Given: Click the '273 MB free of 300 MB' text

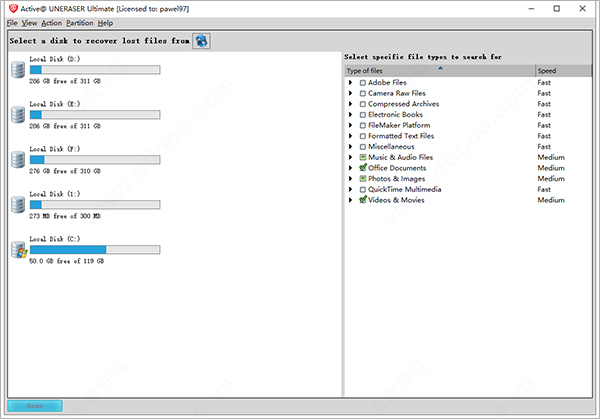Looking at the screenshot, I should (65, 216).
